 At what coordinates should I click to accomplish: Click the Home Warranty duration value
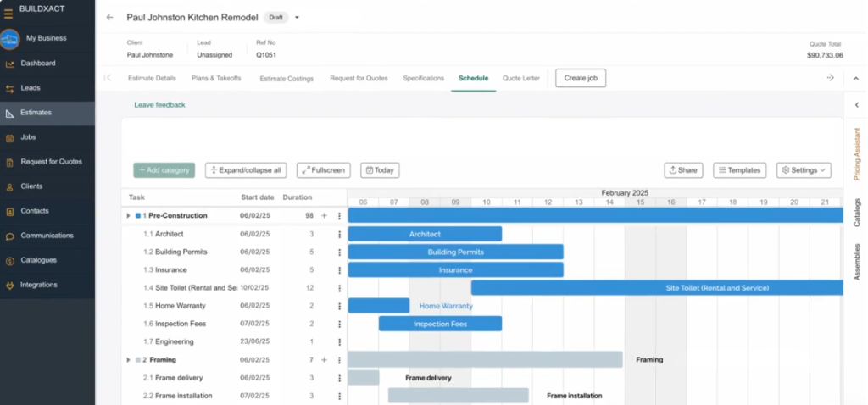tap(311, 306)
